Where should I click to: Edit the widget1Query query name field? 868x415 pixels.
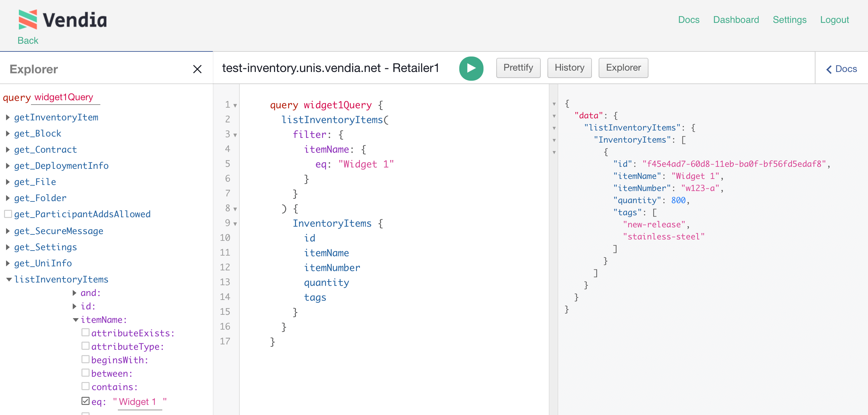click(66, 98)
